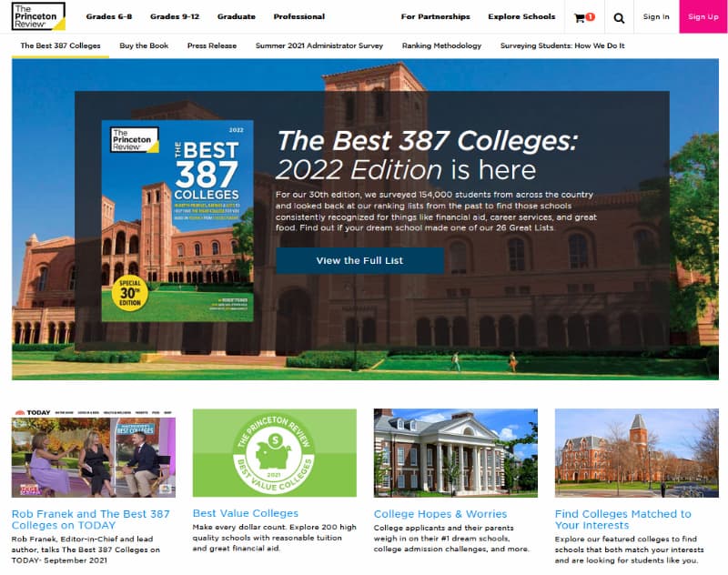Open the Professional menu
728x575 pixels.
tap(299, 16)
